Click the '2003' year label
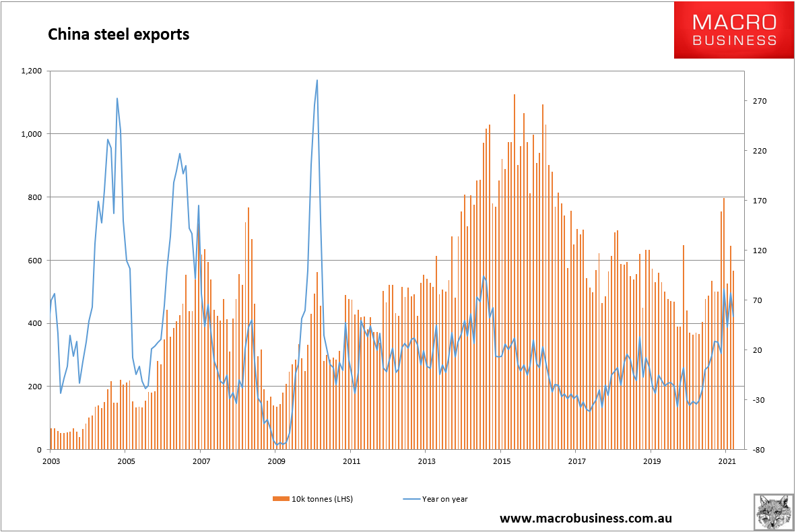 click(x=51, y=461)
